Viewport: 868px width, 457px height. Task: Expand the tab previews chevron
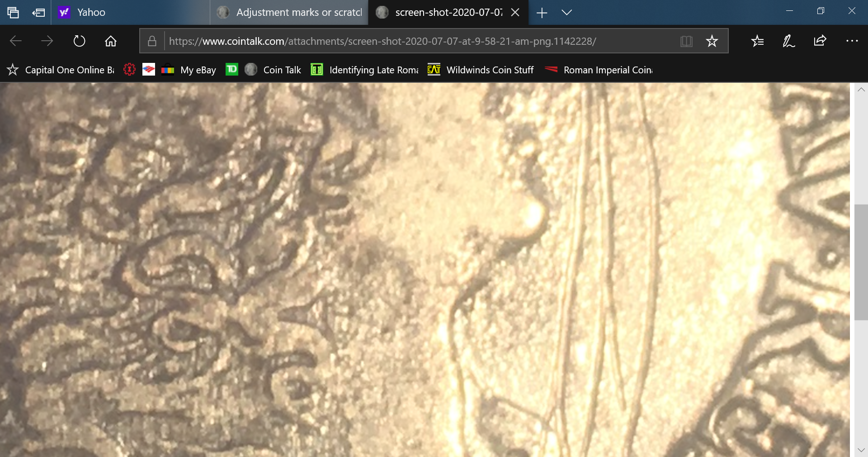coord(566,13)
